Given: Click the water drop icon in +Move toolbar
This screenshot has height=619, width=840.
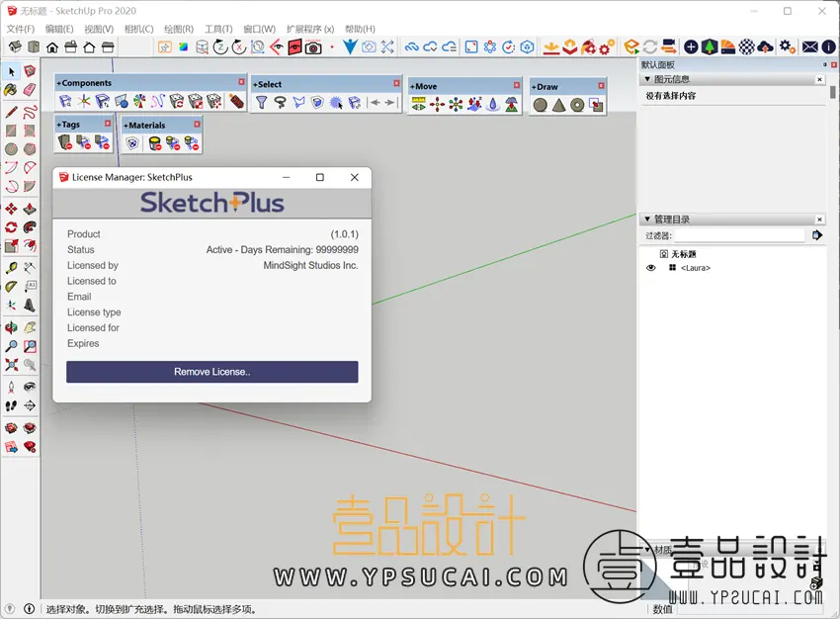Looking at the screenshot, I should pos(493,104).
